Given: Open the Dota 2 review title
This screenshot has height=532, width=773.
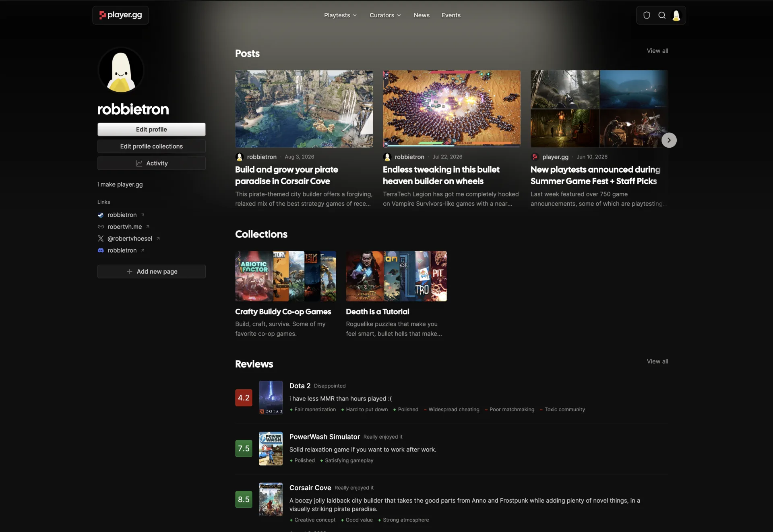Looking at the screenshot, I should 300,386.
